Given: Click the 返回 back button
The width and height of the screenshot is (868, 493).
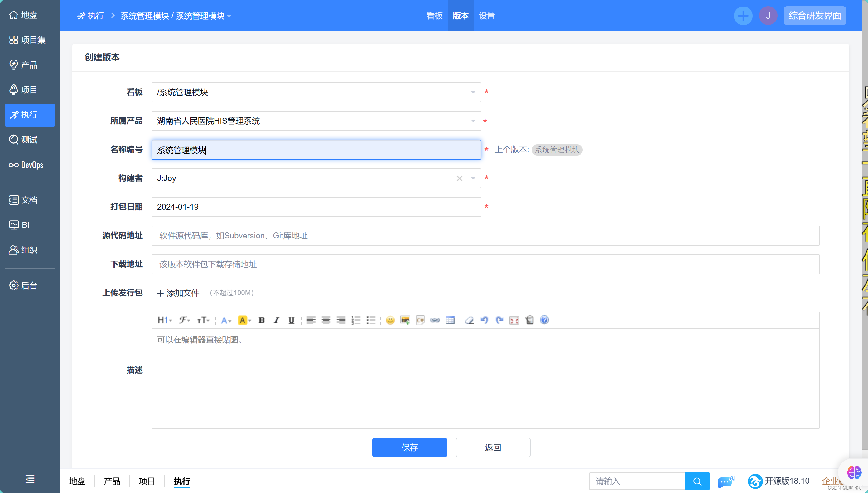Looking at the screenshot, I should click(x=493, y=447).
